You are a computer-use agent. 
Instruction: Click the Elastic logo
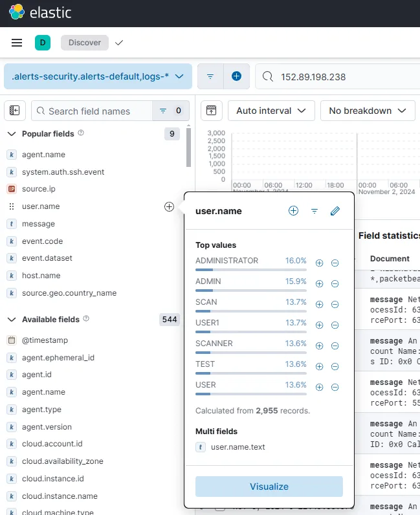40,12
